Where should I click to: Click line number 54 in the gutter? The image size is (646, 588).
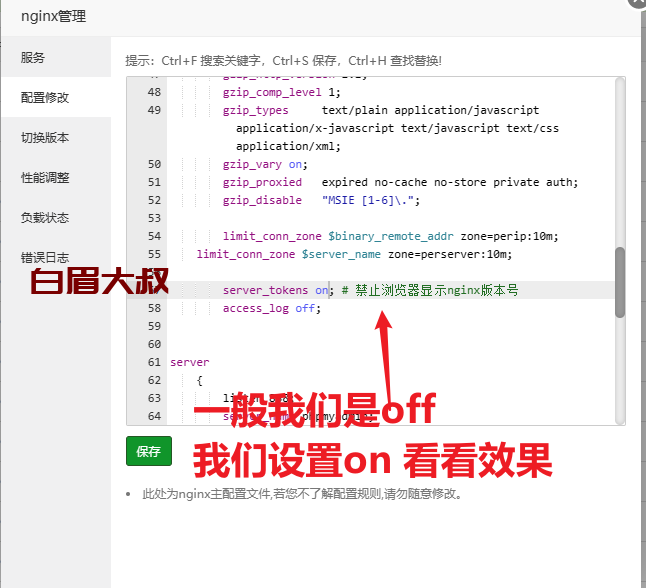(x=154, y=236)
